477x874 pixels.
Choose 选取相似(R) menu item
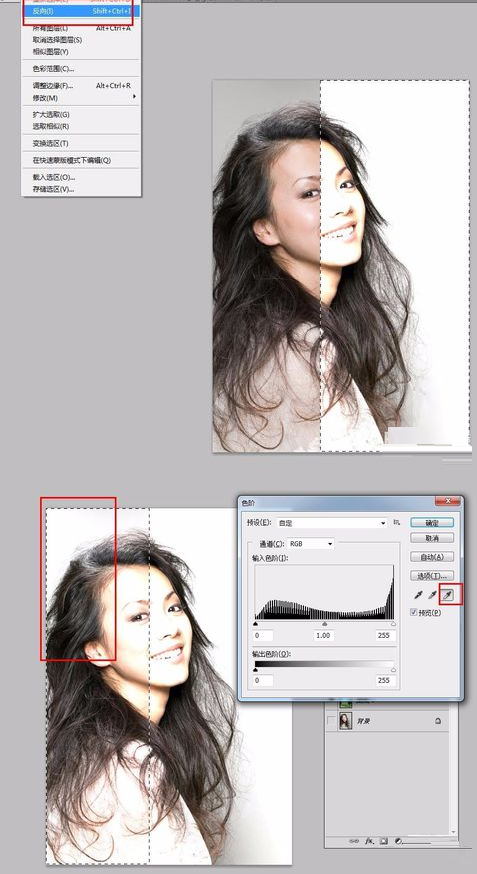click(81, 126)
